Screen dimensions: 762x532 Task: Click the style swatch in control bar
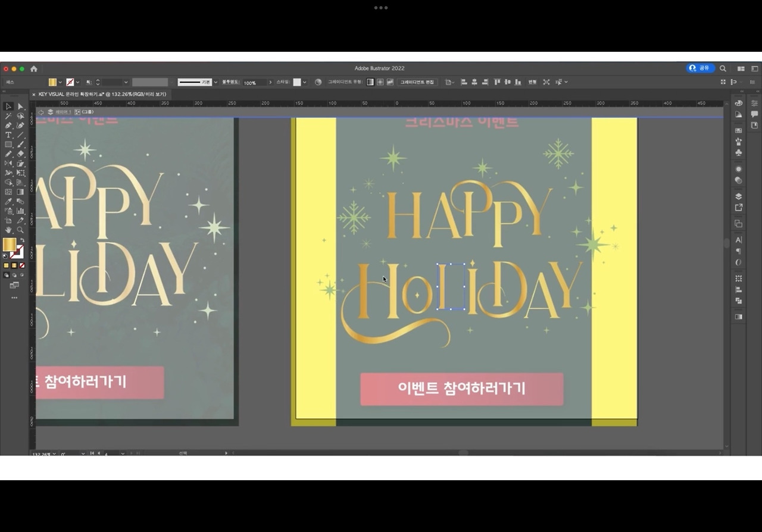pyautogui.click(x=297, y=82)
